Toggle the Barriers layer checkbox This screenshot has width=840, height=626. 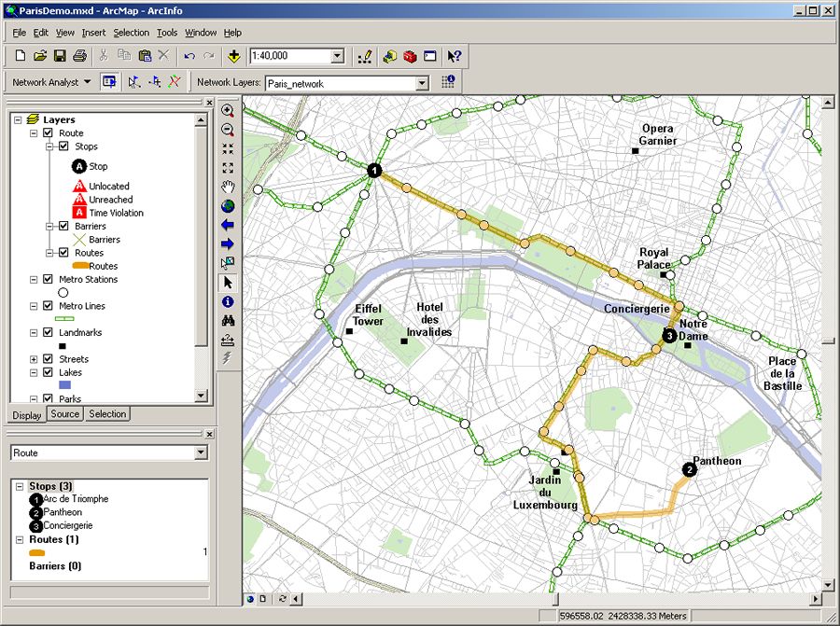click(63, 226)
